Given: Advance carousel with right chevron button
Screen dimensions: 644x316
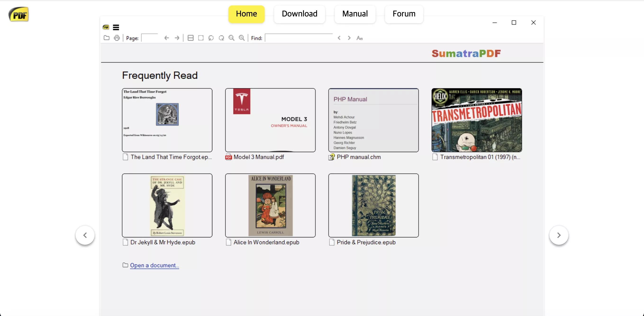Looking at the screenshot, I should point(559,235).
